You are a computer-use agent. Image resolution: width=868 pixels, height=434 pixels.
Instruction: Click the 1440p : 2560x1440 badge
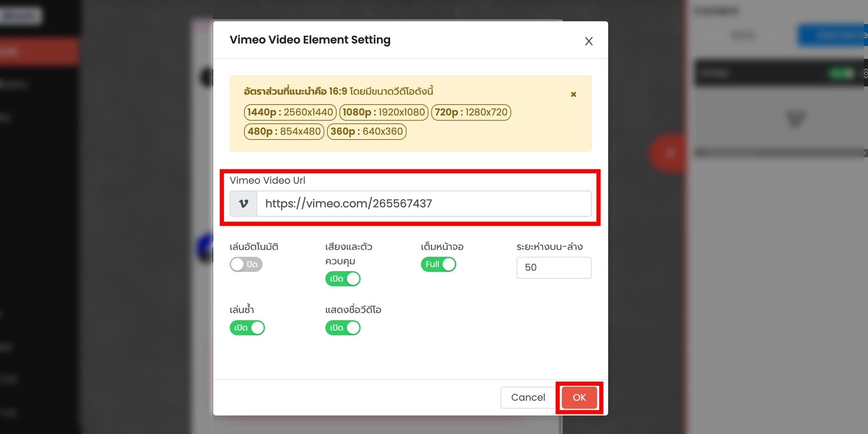click(290, 112)
